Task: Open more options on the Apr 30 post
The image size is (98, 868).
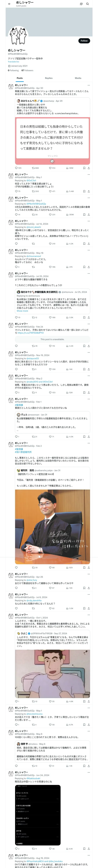Action: pos(89,85)
